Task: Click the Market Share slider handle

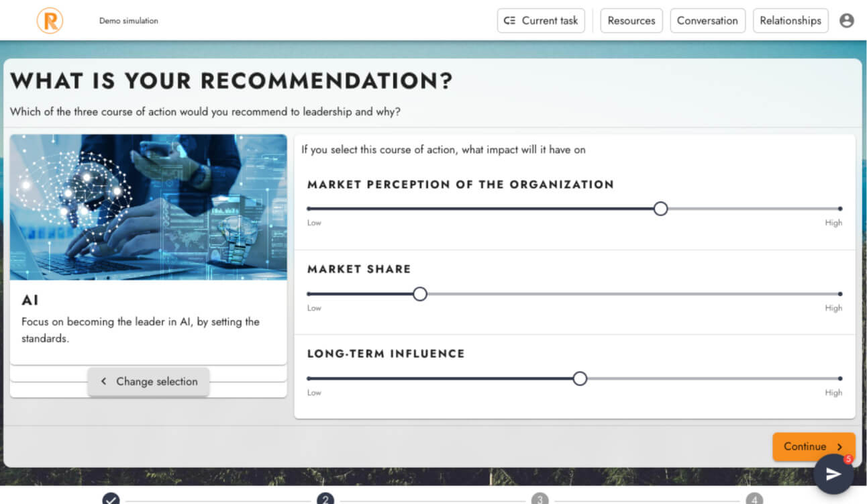Action: click(x=420, y=294)
